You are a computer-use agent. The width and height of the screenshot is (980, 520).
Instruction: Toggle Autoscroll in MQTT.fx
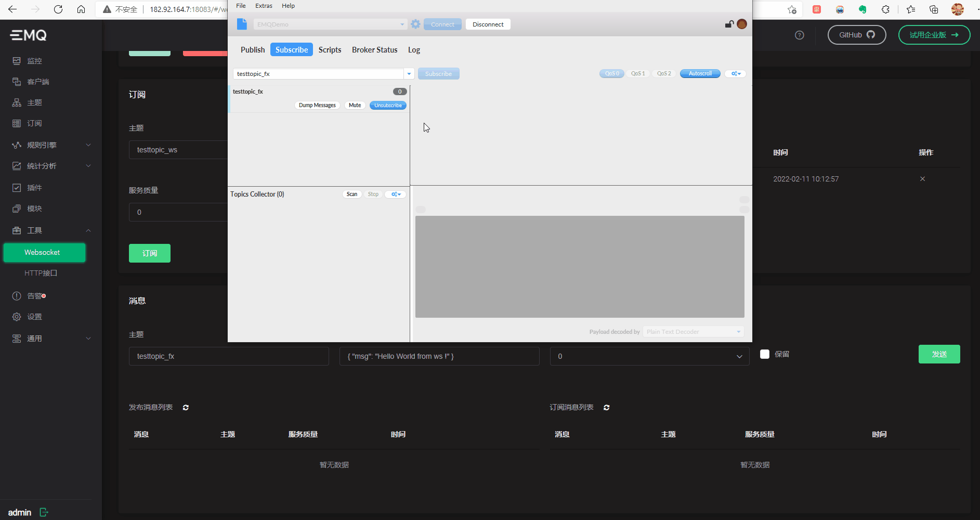tap(700, 74)
